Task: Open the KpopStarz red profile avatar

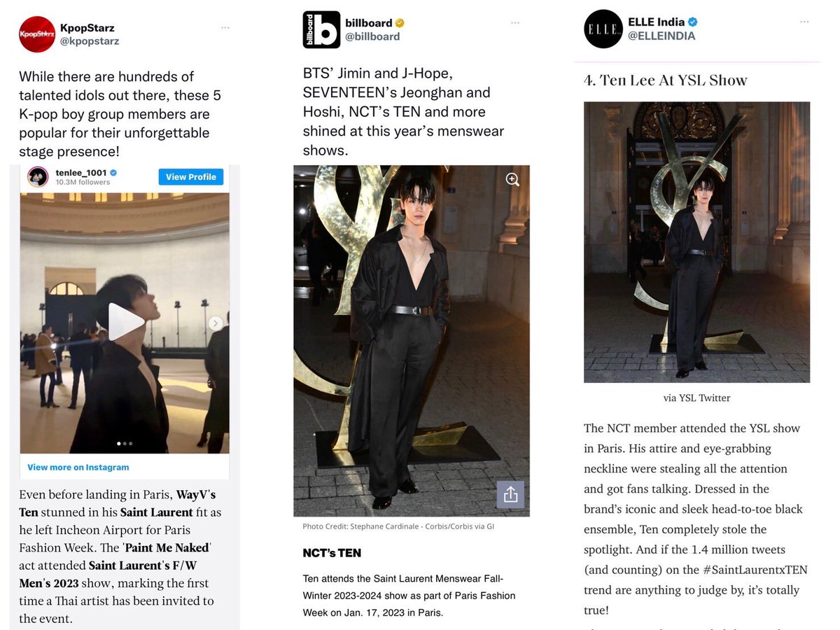Action: [x=38, y=34]
